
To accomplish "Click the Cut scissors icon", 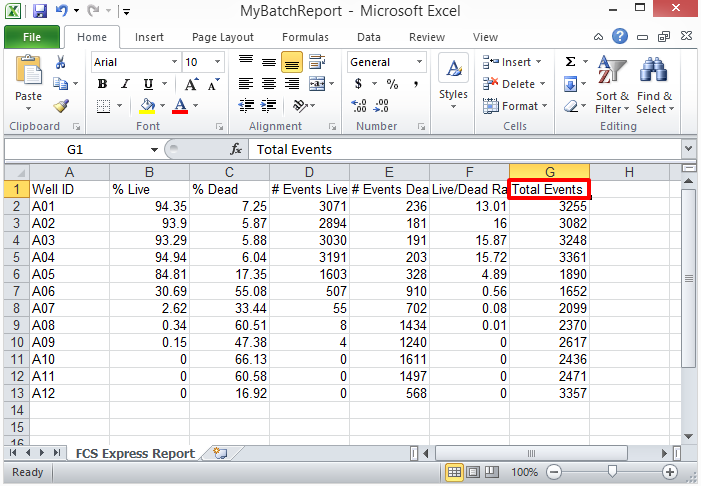I will 60,62.
